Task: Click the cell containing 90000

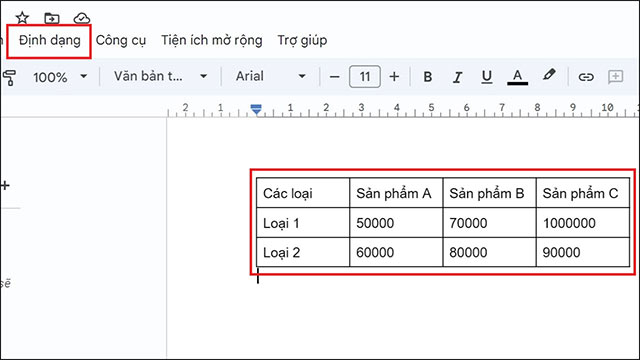Action: pos(583,252)
